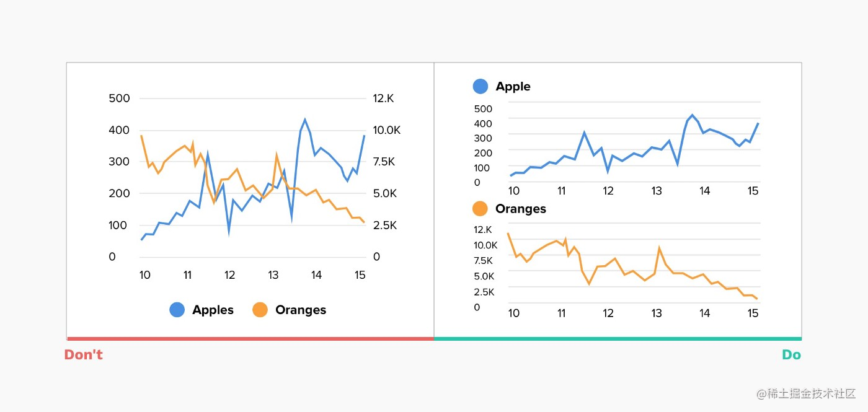Click the 12.K label in Oranges chart
The width and height of the screenshot is (868, 412).
(483, 229)
